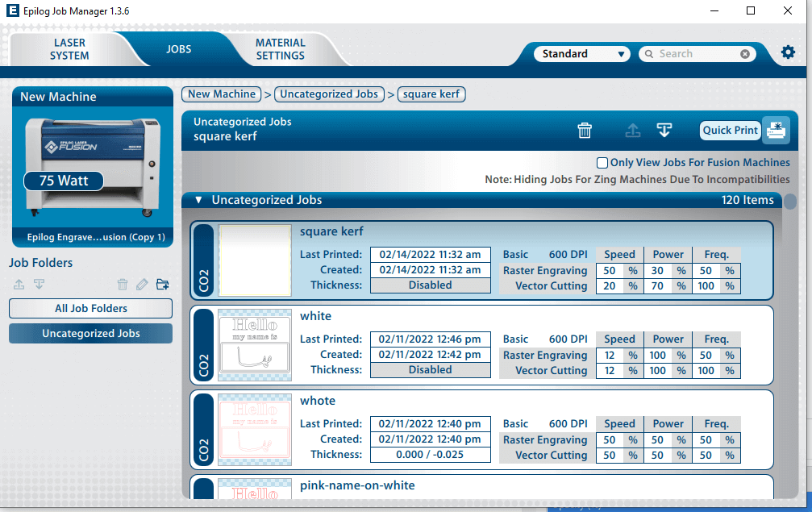Click Uncategorized Jobs breadcrumb
The width and height of the screenshot is (812, 512).
point(329,94)
